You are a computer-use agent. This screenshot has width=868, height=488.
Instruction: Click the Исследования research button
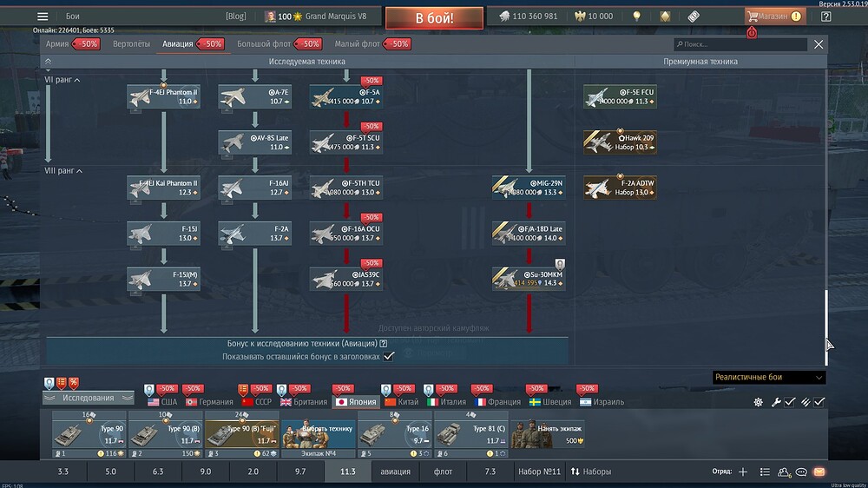click(88, 398)
